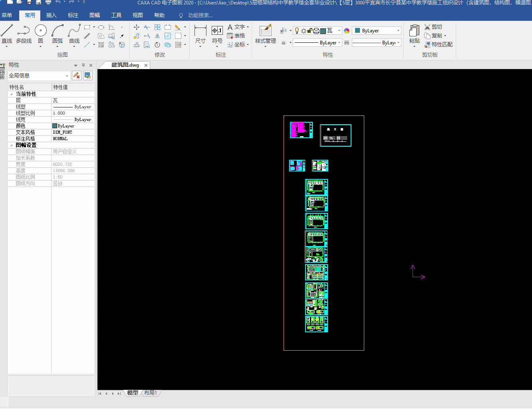Click the 特性匹配 property match button

438,44
